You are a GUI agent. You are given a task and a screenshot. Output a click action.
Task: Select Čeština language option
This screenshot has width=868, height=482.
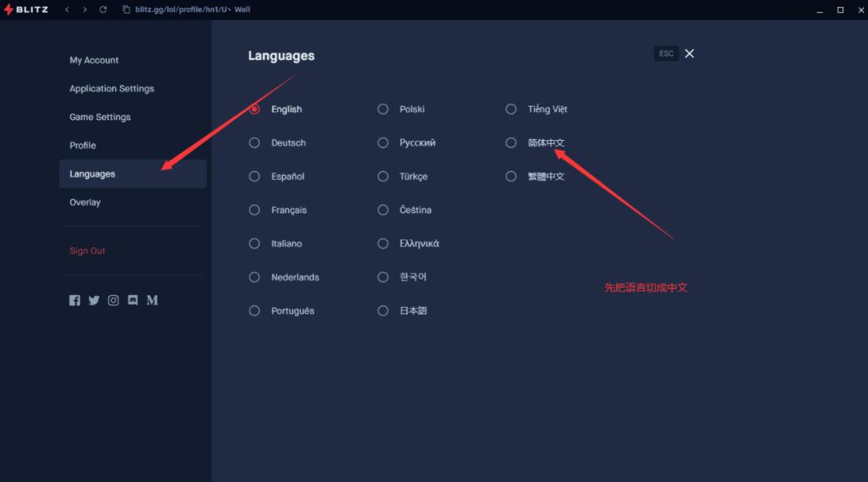(x=383, y=210)
